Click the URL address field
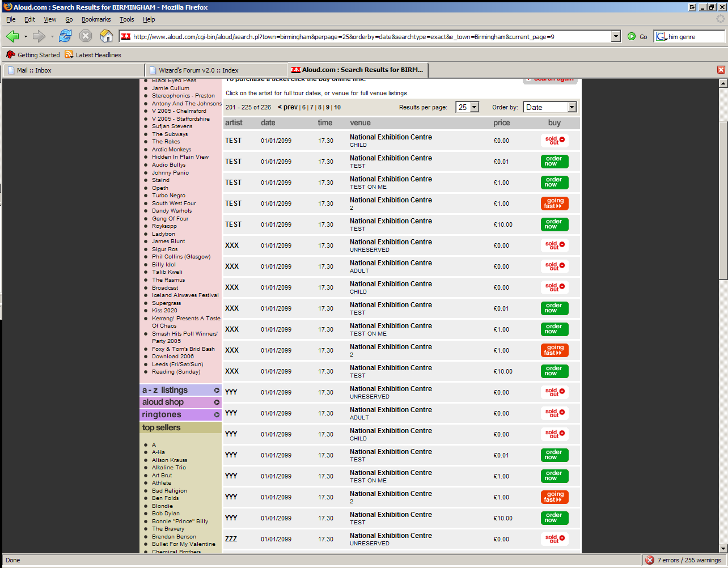Viewport: 728px width, 568px height. [x=371, y=36]
